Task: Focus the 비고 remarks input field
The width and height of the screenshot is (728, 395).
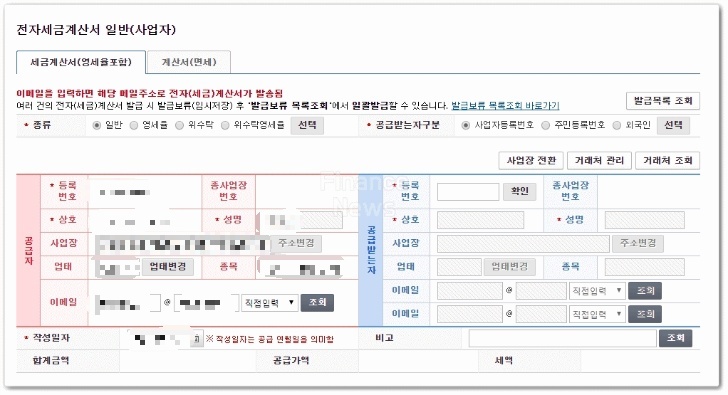Action: click(563, 338)
